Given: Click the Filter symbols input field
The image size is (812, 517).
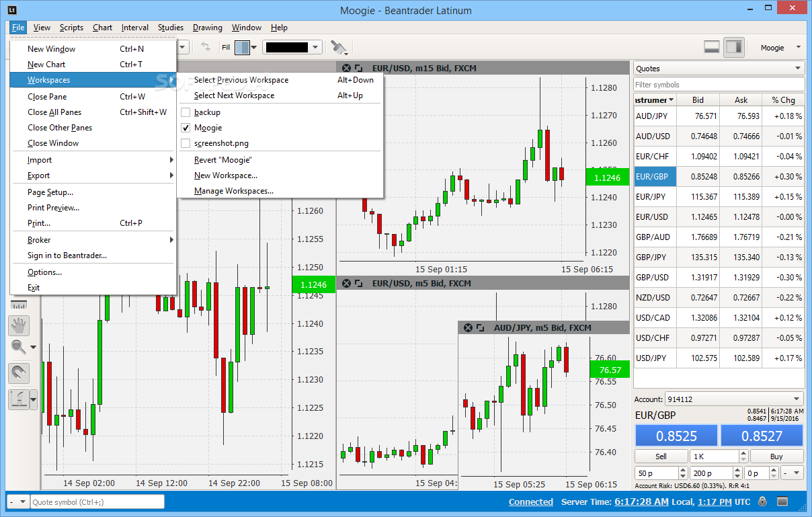Looking at the screenshot, I should coord(719,85).
